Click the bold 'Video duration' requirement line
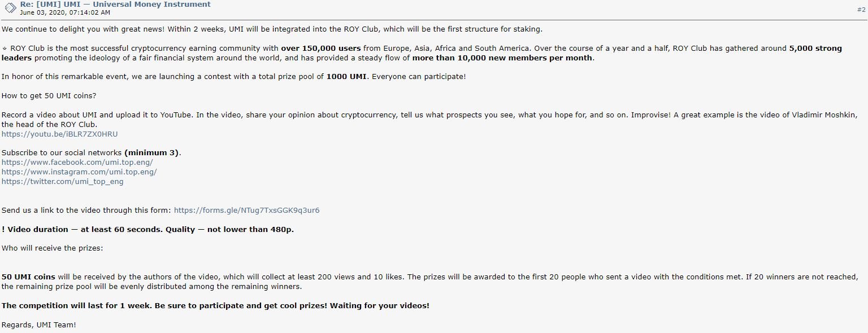 pyautogui.click(x=147, y=230)
